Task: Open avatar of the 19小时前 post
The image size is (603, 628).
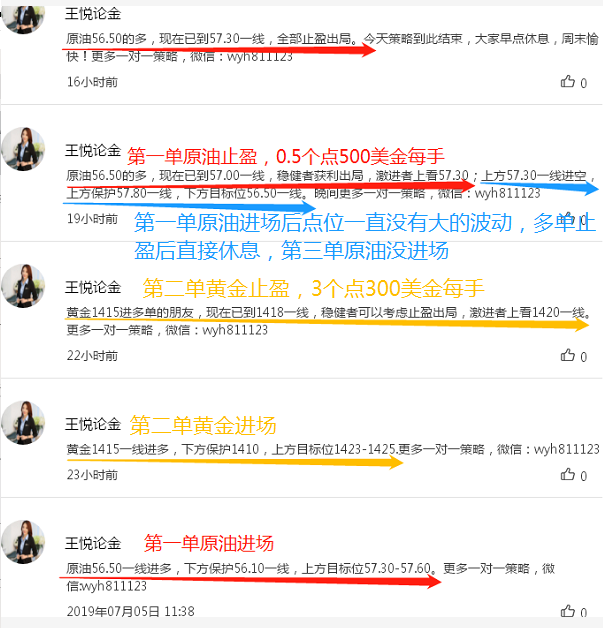Action: [23, 149]
